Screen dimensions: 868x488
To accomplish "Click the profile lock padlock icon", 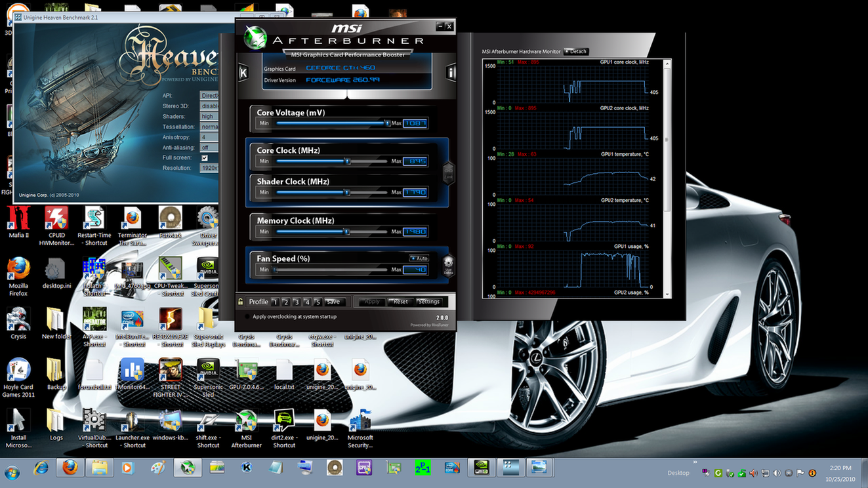I will (241, 302).
